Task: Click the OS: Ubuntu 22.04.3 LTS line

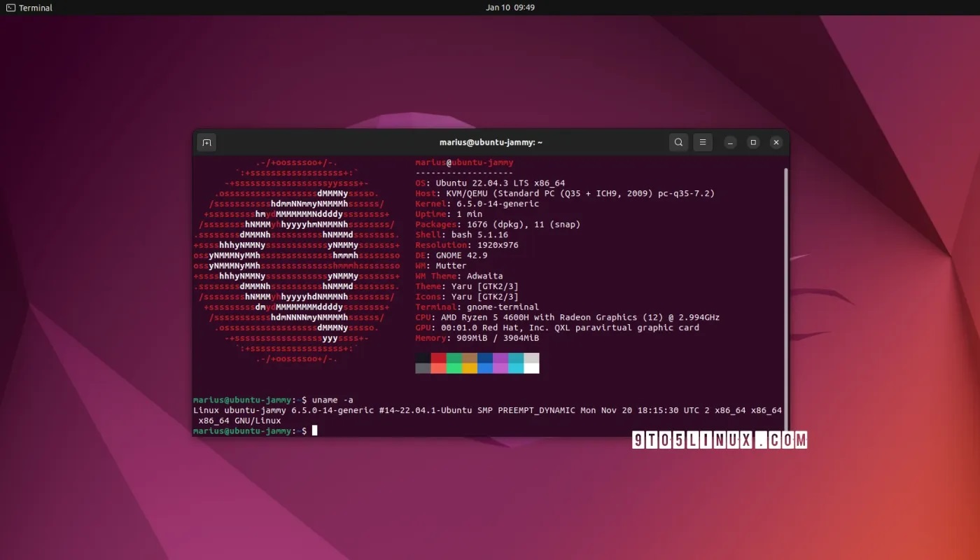Action: click(x=490, y=183)
